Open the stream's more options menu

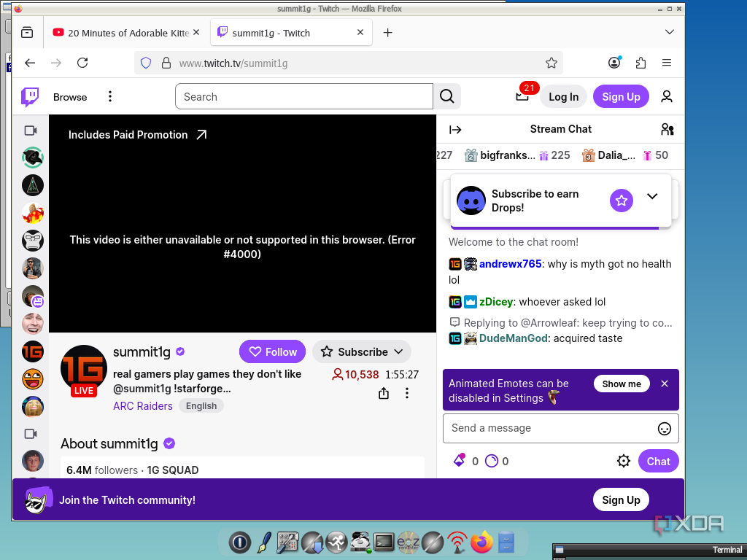click(407, 393)
